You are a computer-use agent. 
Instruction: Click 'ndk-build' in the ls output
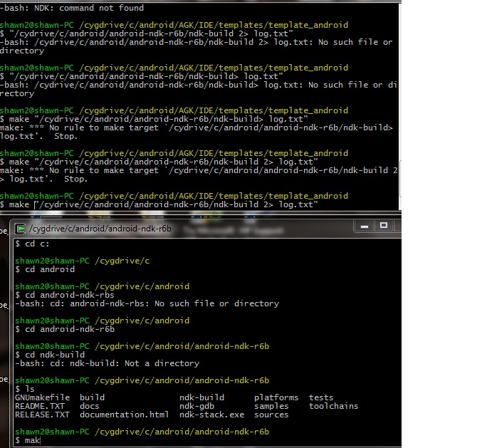[x=201, y=397]
